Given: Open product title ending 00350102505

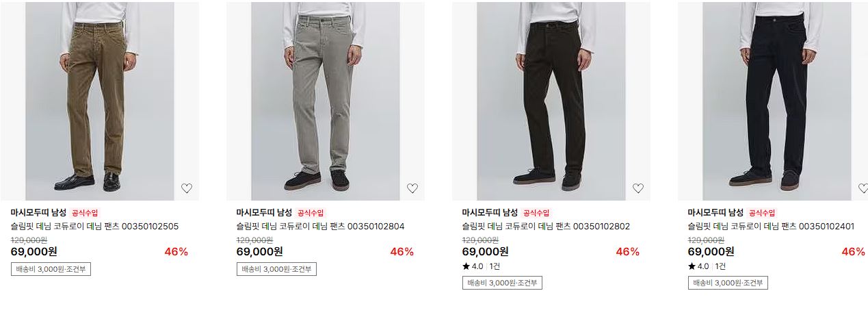Looking at the screenshot, I should [x=94, y=226].
